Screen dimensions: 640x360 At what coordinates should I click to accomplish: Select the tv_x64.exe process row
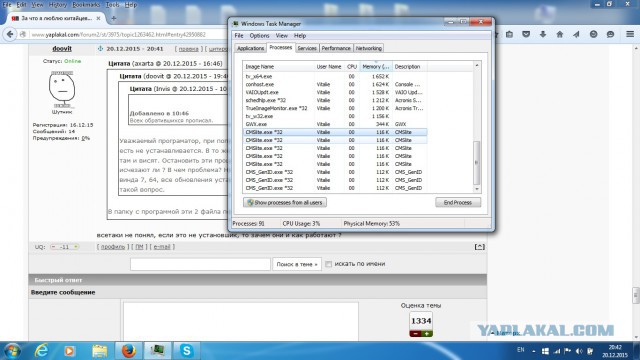coord(335,76)
